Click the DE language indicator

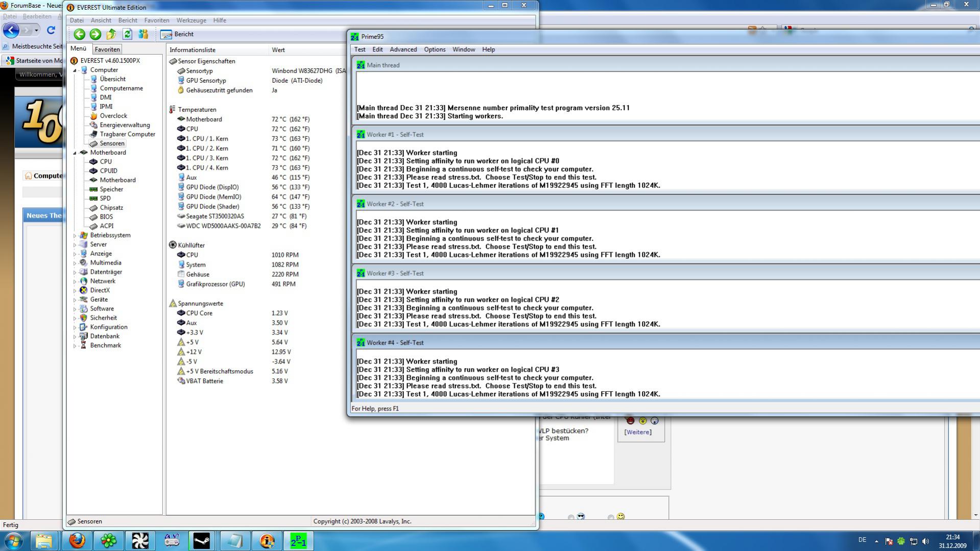863,540
